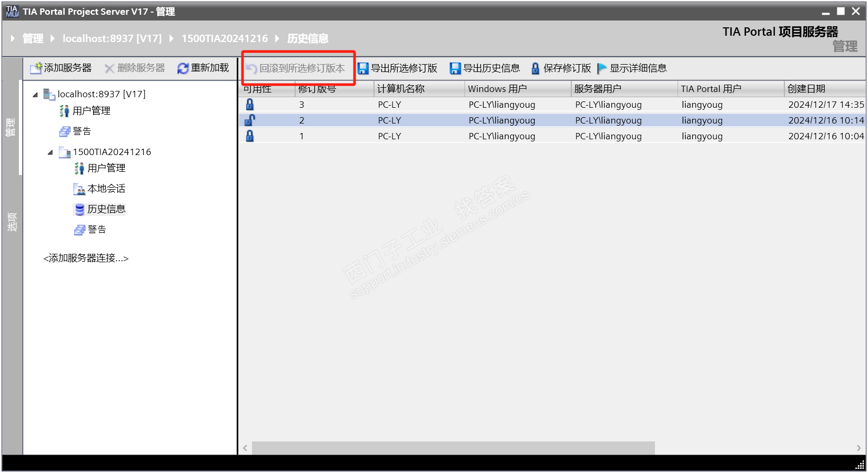This screenshot has width=868, height=473.
Task: Click the server-level user management icon
Action: pos(64,111)
